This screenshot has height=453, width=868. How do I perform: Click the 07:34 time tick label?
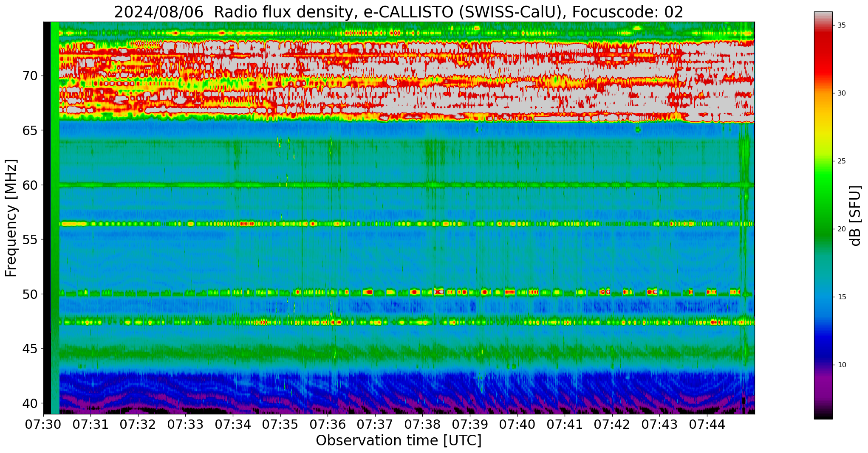(x=233, y=425)
